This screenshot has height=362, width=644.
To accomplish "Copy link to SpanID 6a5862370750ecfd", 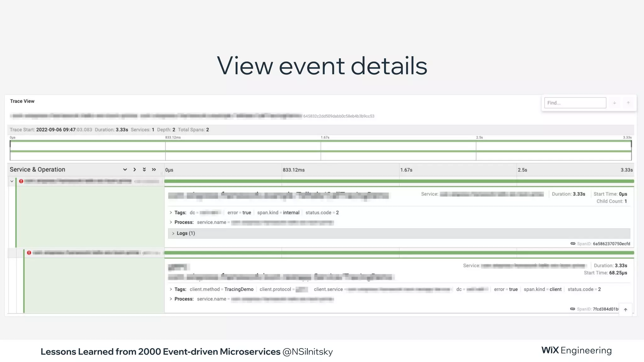I will (x=573, y=244).
